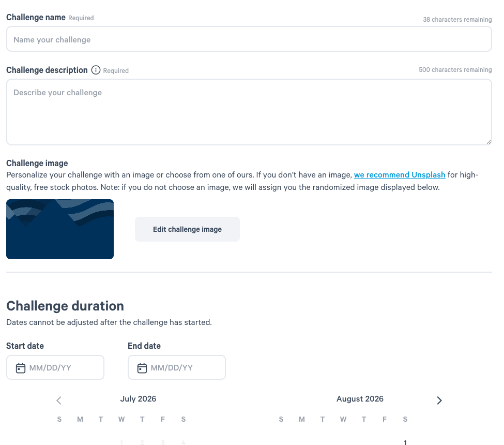Select July 4 in the calendar

coord(183,442)
